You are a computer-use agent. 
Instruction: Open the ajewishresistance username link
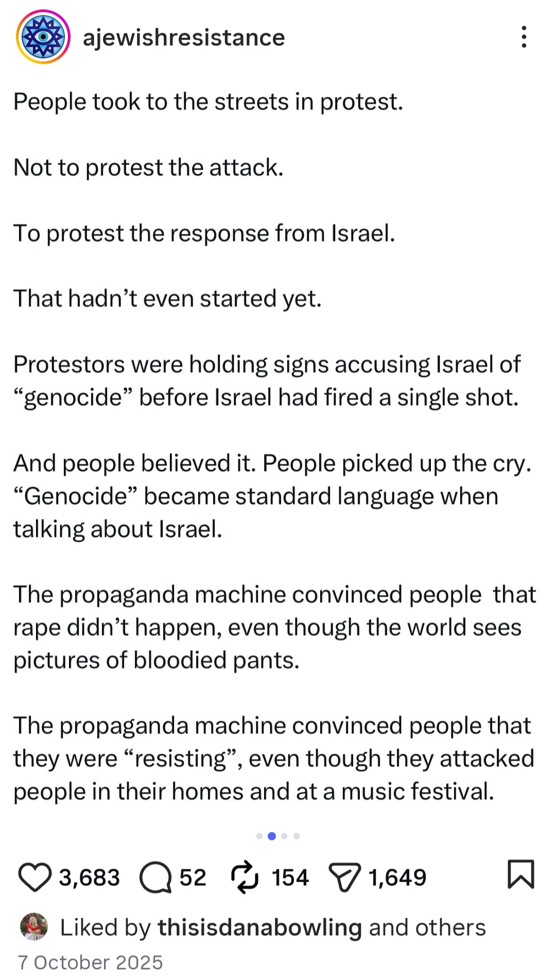[x=184, y=38]
